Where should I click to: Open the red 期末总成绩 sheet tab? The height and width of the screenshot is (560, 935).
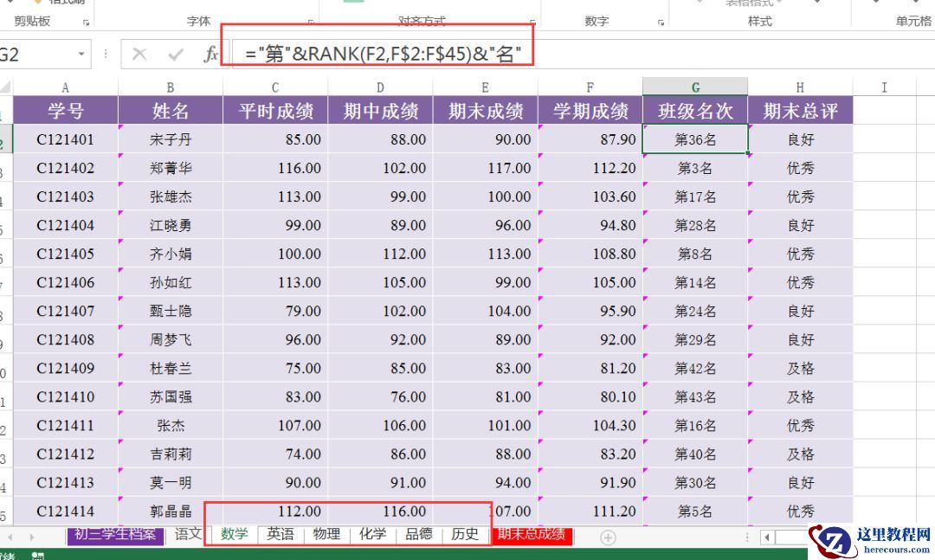click(532, 534)
